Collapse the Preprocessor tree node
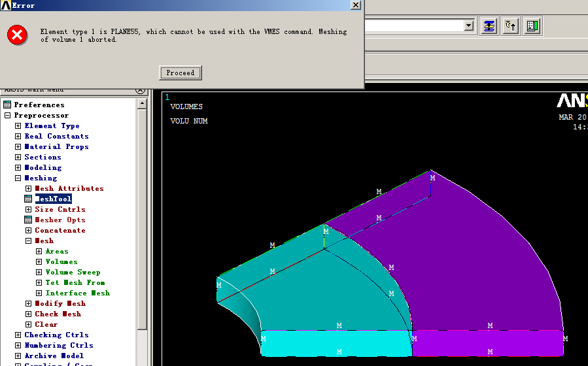The image size is (588, 366). pos(7,115)
